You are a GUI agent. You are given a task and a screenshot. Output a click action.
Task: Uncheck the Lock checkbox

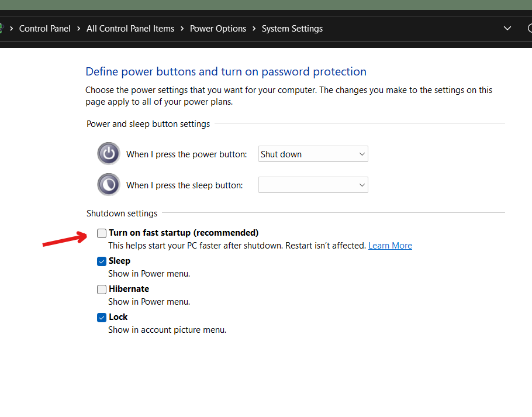[102, 318]
